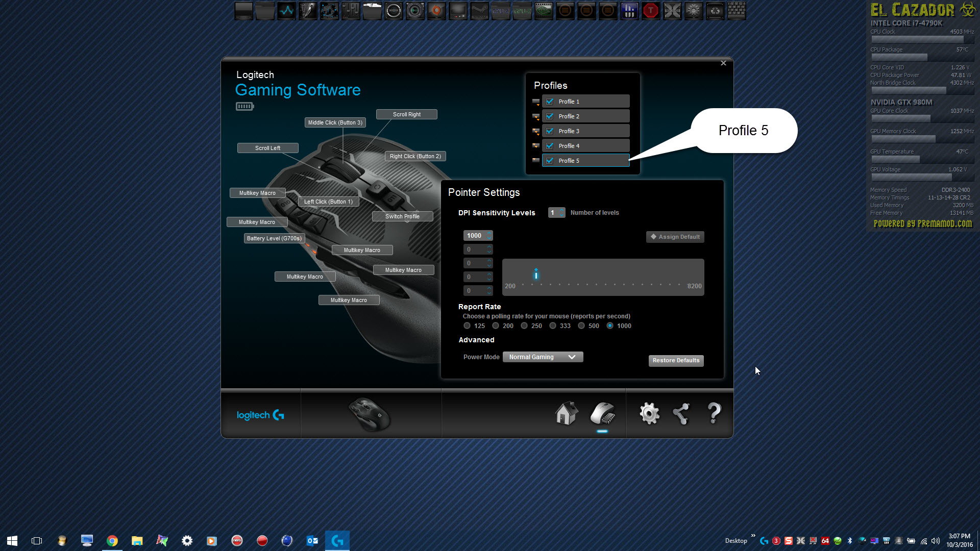This screenshot has height=551, width=980.
Task: Open the Power Mode dropdown
Action: click(543, 357)
